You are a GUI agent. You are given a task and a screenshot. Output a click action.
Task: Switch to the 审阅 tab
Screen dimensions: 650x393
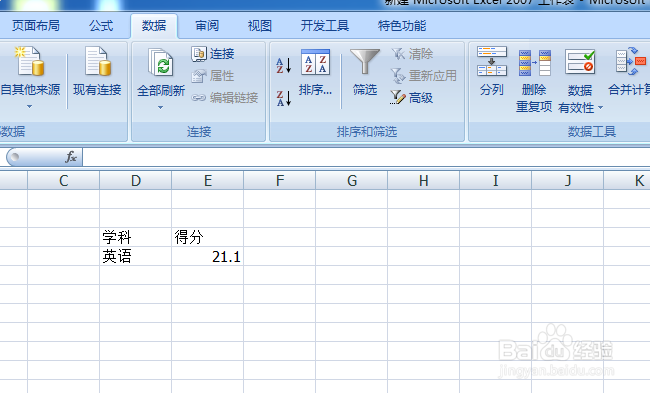207,26
